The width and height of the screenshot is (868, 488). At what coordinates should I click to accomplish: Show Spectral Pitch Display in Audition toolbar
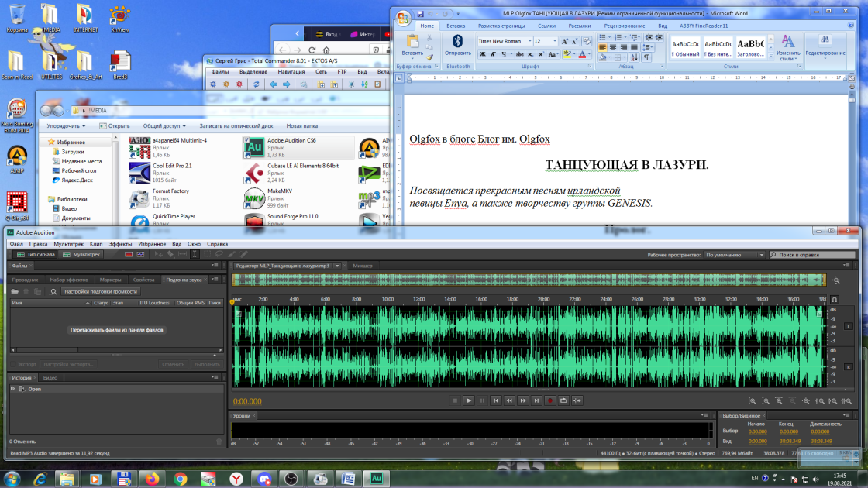(140, 255)
